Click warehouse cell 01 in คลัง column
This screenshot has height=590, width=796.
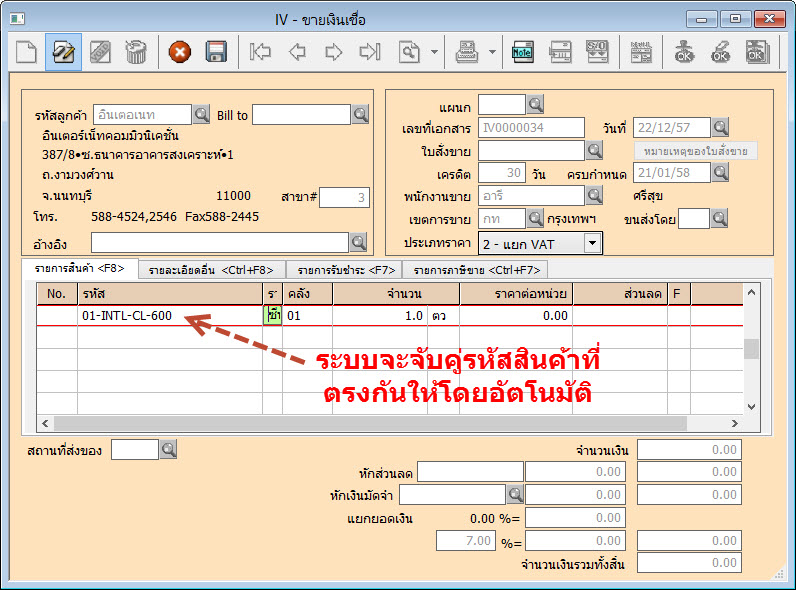click(x=307, y=315)
